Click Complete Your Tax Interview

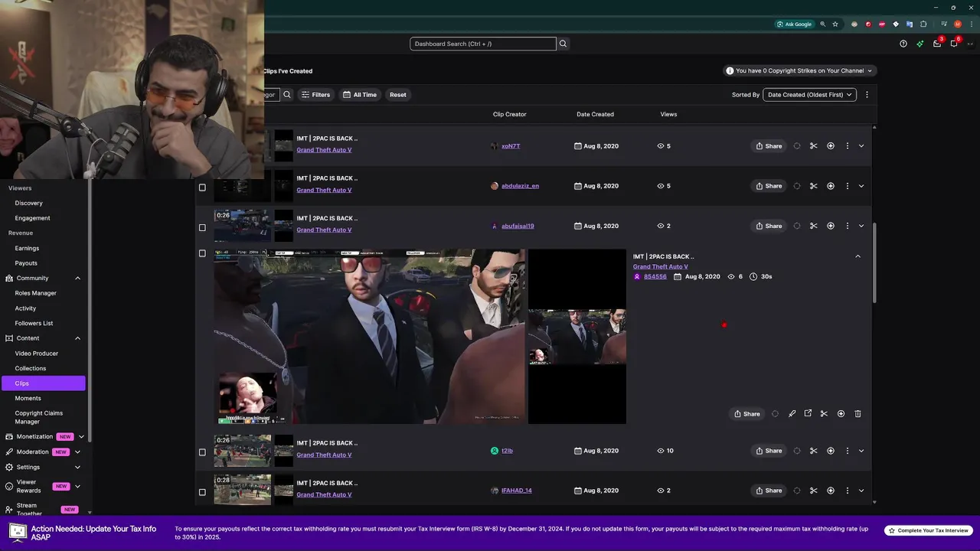(x=928, y=530)
